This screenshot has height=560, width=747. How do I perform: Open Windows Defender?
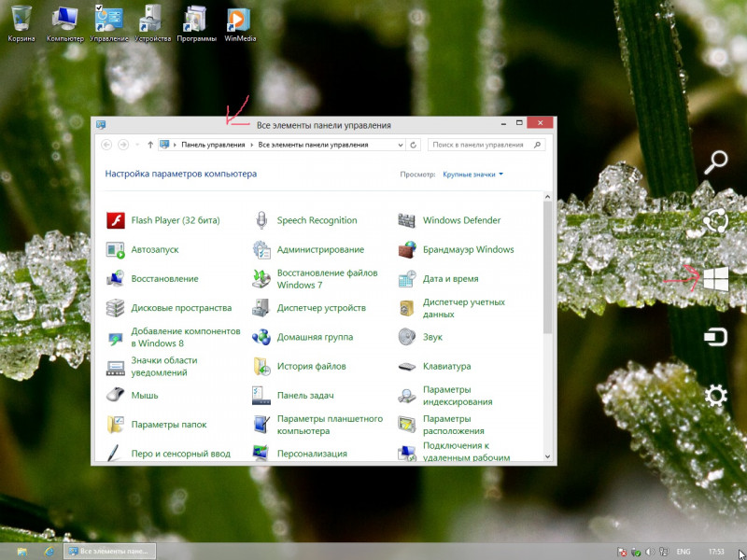(449, 220)
